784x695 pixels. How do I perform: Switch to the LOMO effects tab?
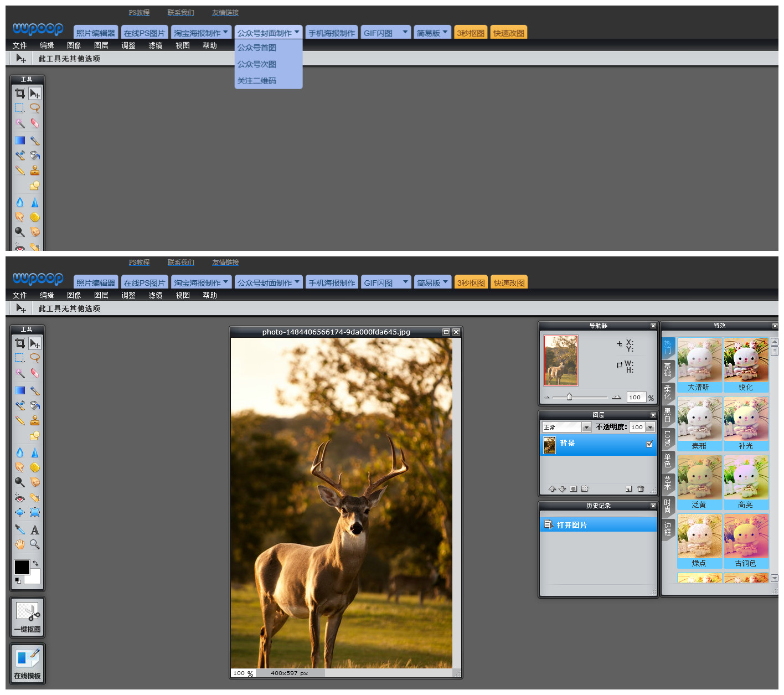click(668, 438)
